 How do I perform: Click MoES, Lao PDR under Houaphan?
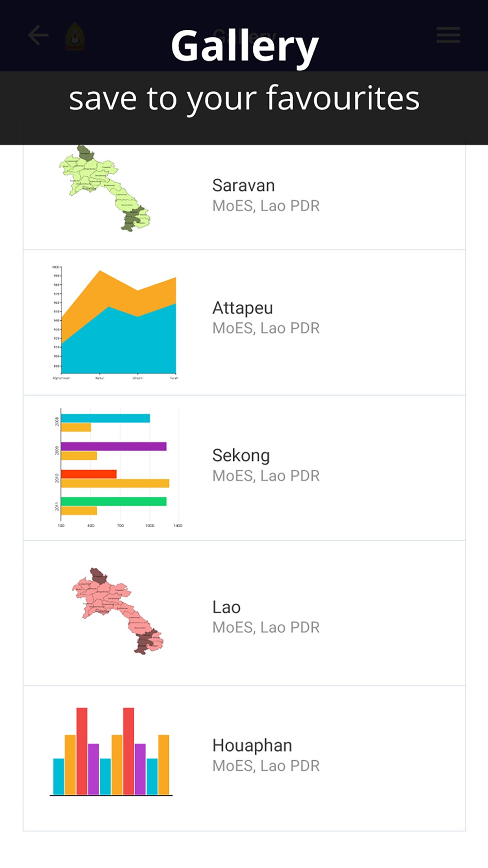266,766
